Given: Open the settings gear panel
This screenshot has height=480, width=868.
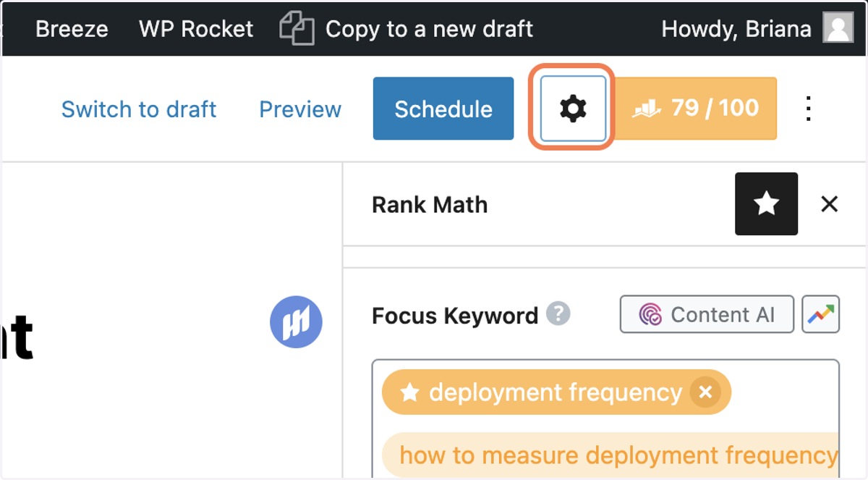Looking at the screenshot, I should point(573,109).
